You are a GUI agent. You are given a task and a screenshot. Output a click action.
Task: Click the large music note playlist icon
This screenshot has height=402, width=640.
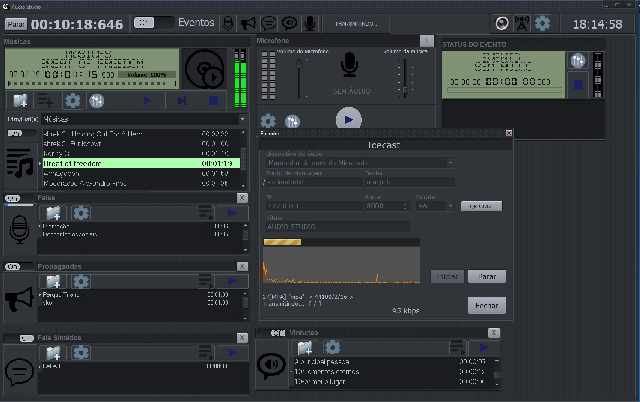pos(19,164)
